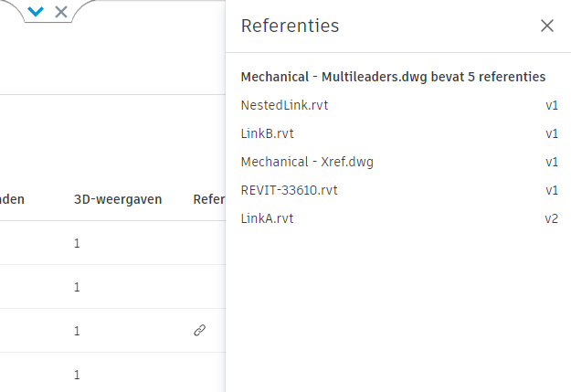
Task: Select the LinkB.rvt reference
Action: 267,133
